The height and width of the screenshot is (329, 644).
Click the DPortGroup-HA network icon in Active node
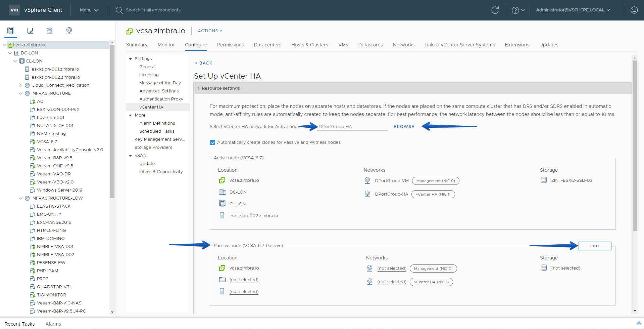367,194
